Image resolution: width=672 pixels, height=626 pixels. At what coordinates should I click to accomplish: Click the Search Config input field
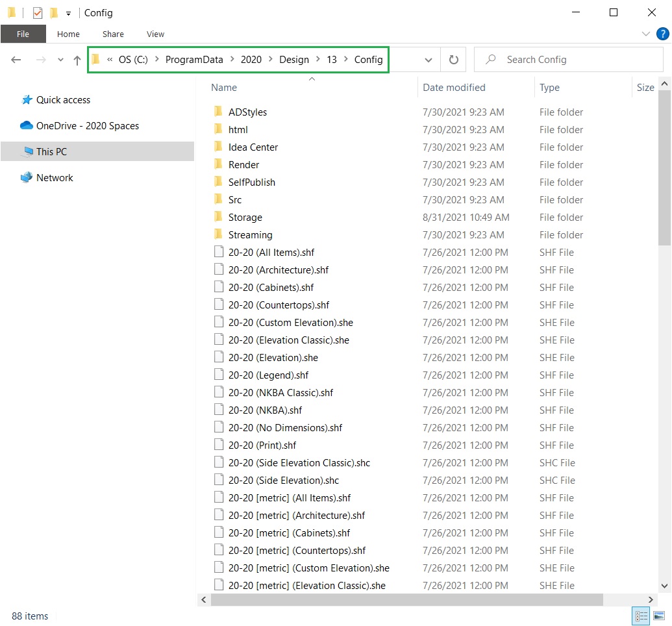pyautogui.click(x=568, y=60)
